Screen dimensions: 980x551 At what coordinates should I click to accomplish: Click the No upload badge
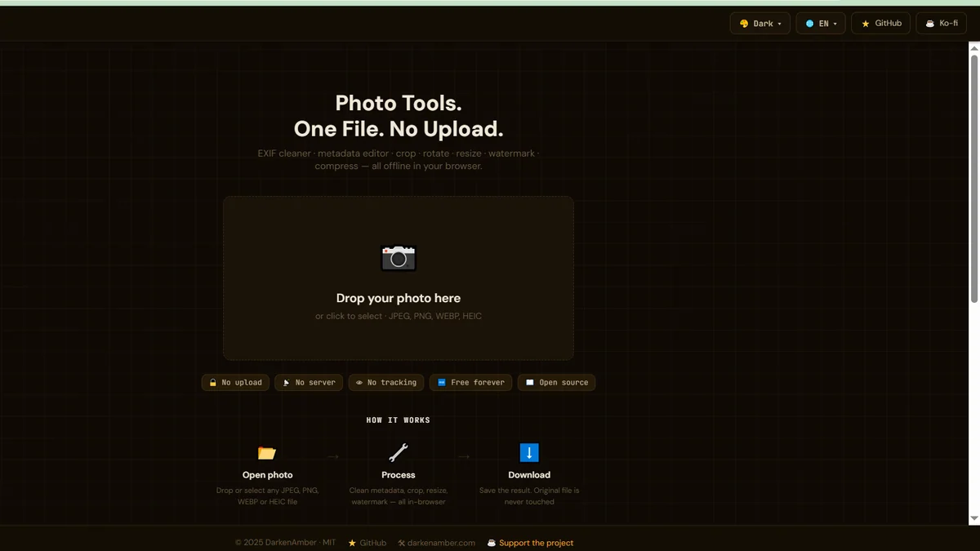(x=235, y=382)
